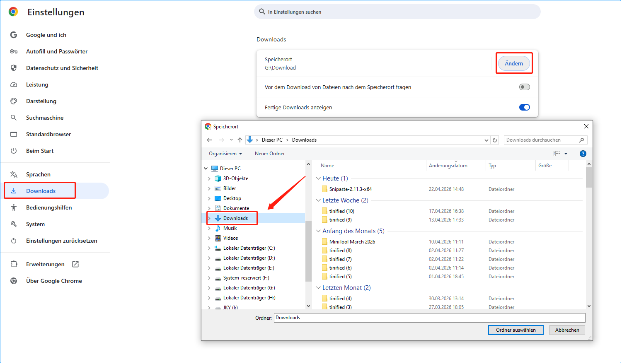Click the System wrench icon
This screenshot has width=622, height=364.
point(14,224)
